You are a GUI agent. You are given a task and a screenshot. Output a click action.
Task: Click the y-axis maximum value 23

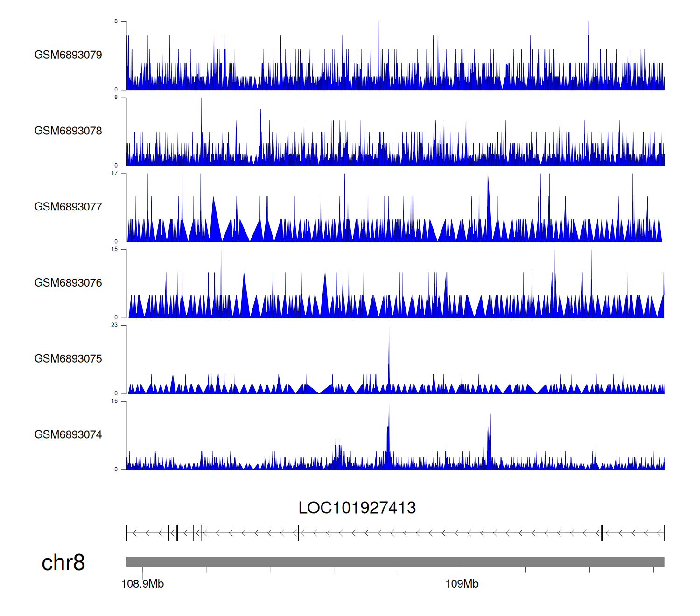[x=114, y=325]
